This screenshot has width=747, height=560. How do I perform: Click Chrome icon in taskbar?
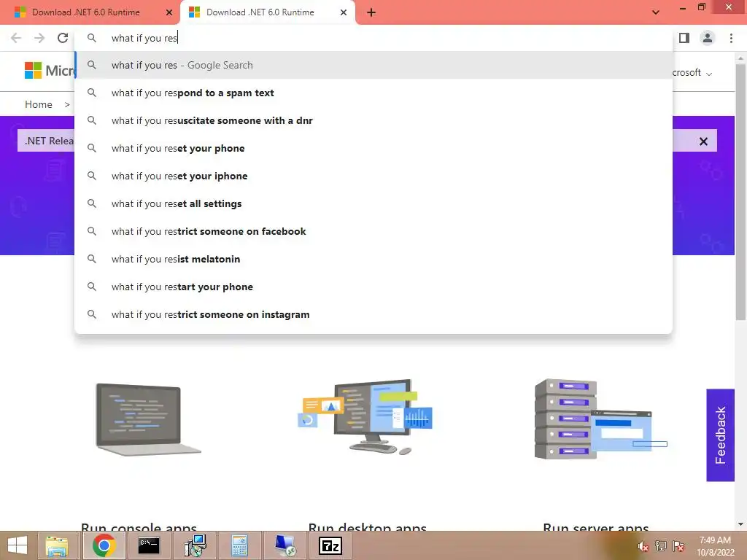tap(104, 545)
